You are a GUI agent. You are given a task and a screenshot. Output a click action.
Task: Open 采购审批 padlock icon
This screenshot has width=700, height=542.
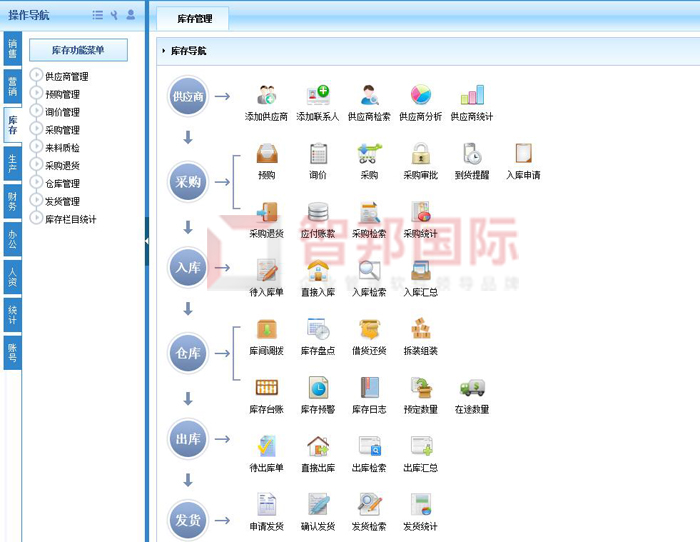coord(420,155)
